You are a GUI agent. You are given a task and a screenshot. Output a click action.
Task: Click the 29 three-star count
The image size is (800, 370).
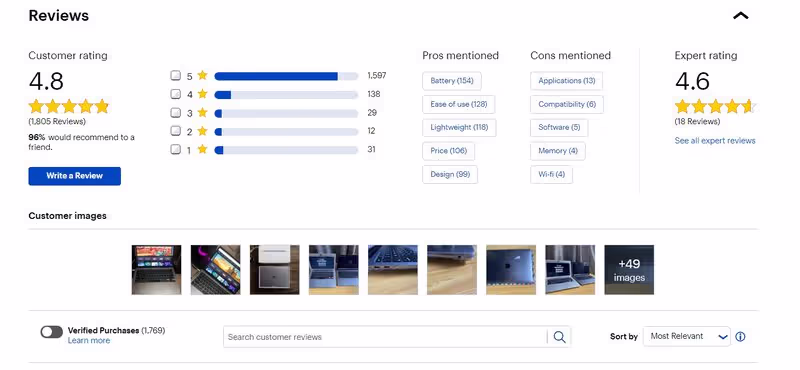[371, 112]
